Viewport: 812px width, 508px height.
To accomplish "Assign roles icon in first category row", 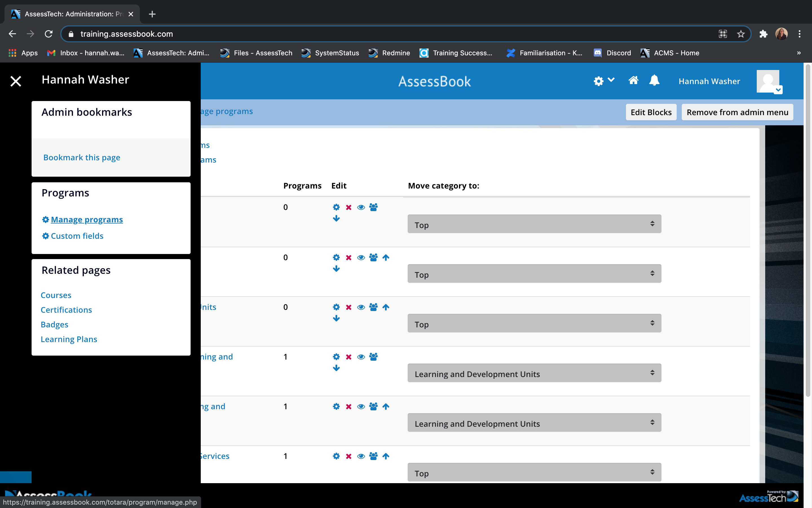I will tap(374, 207).
